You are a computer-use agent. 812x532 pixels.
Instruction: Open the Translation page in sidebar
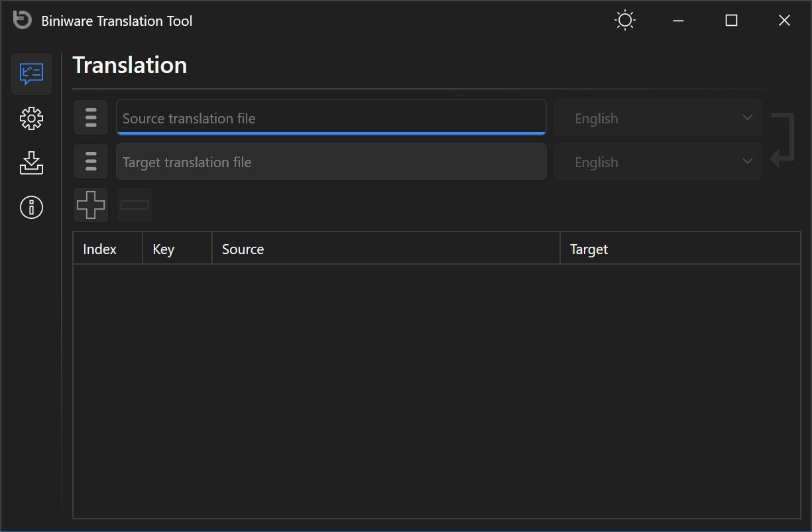pyautogui.click(x=31, y=74)
